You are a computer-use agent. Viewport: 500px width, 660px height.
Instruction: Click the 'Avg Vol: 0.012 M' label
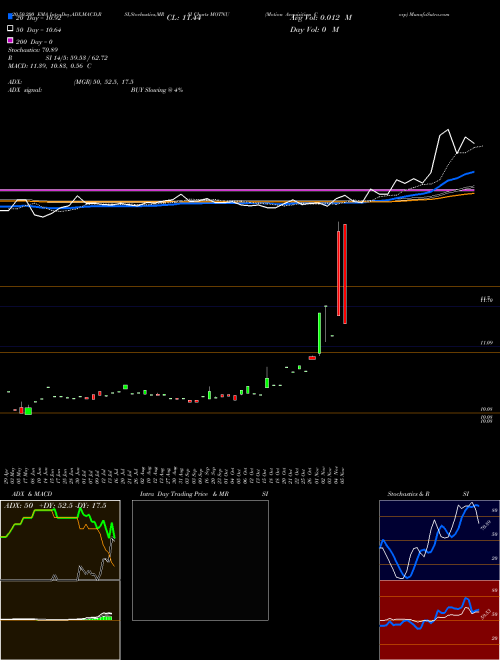click(x=321, y=18)
